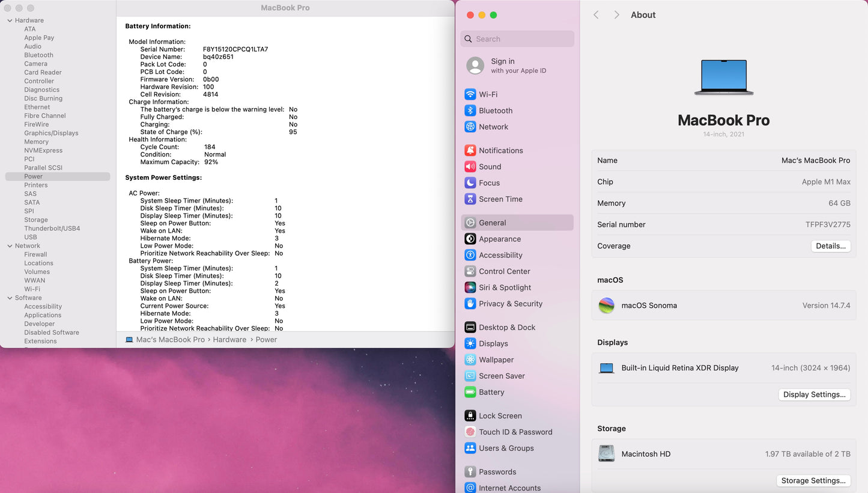
Task: Click the Touch ID & Password icon
Action: coord(470,432)
